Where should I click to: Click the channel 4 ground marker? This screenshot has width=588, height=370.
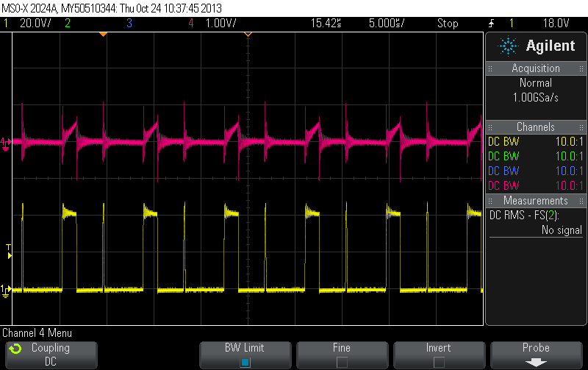(x=5, y=143)
